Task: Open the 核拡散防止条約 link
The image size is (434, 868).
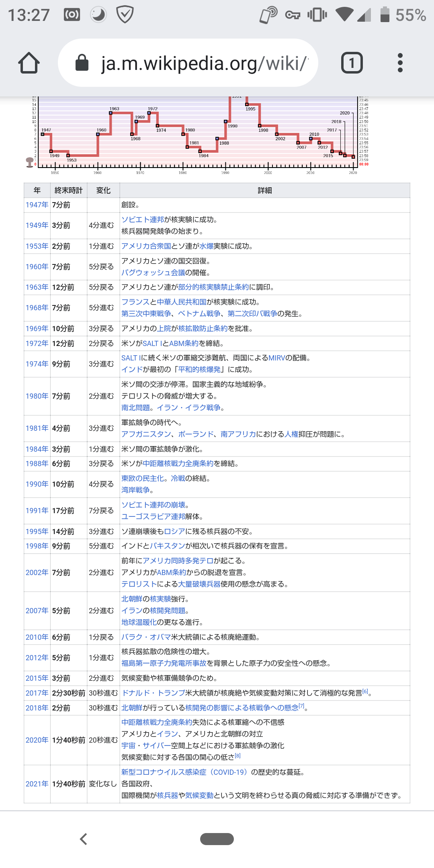Action: 203,328
